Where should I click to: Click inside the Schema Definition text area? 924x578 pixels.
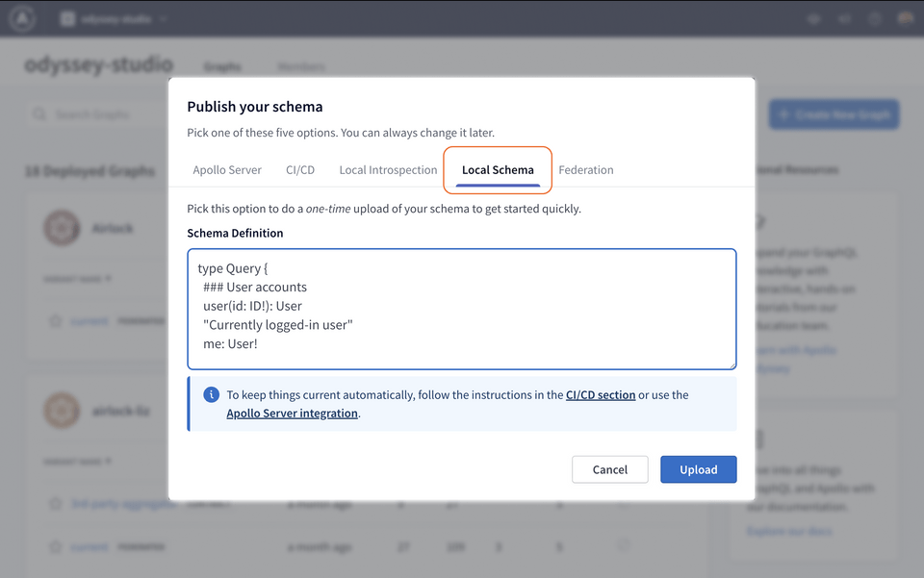coord(462,308)
